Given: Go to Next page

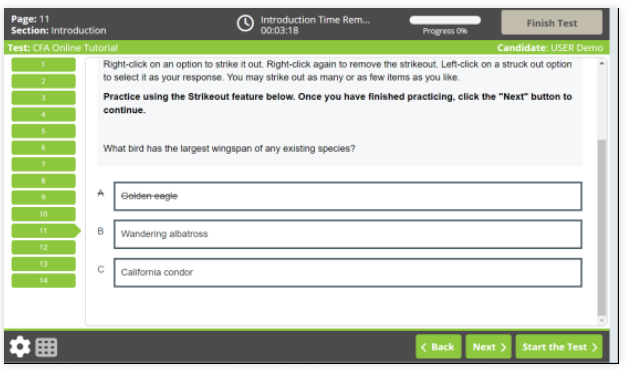Looking at the screenshot, I should 488,347.
